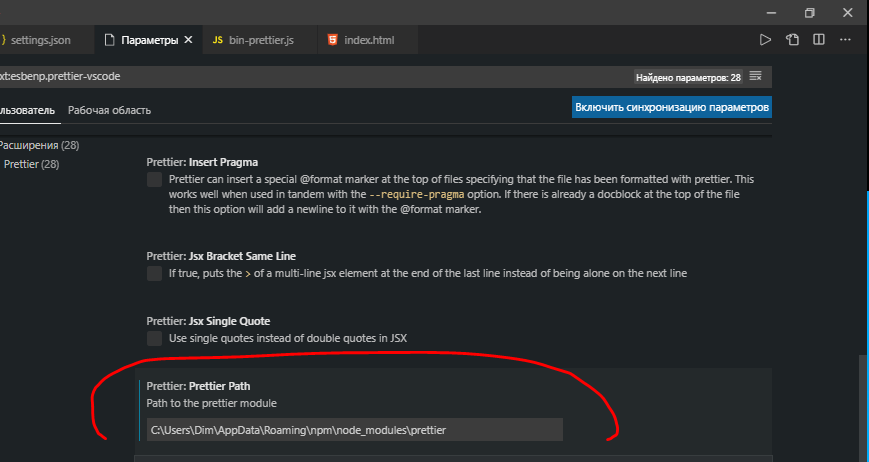The image size is (869, 462).
Task: Switch to Рабочая область settings scope
Action: pyautogui.click(x=109, y=110)
